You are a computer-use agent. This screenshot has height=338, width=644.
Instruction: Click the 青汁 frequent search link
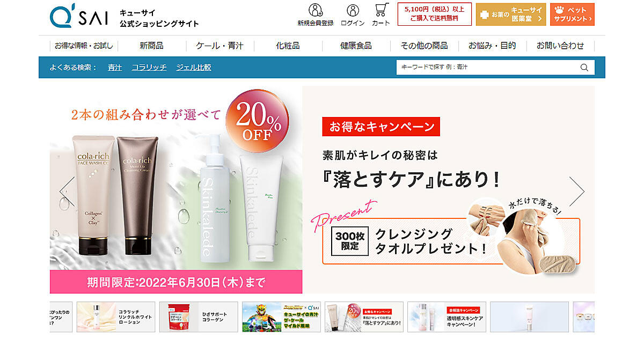(x=115, y=68)
